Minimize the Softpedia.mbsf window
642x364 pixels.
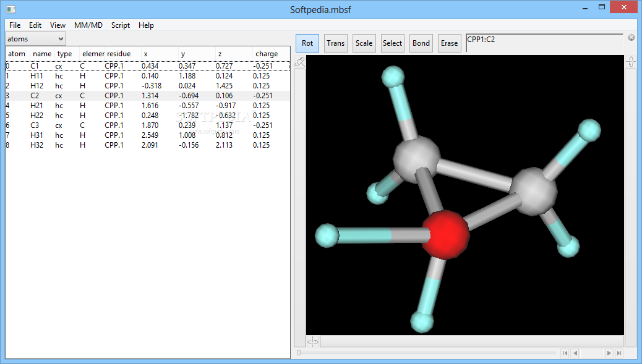point(586,7)
